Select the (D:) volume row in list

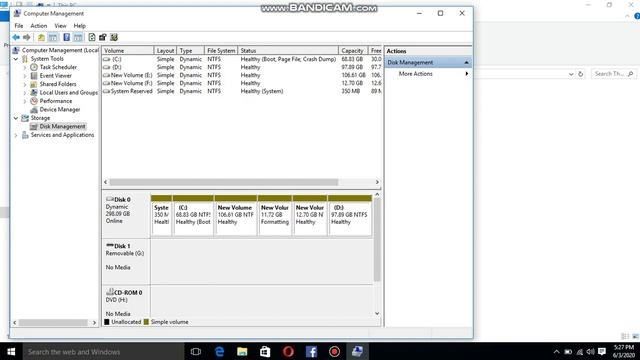(x=242, y=67)
